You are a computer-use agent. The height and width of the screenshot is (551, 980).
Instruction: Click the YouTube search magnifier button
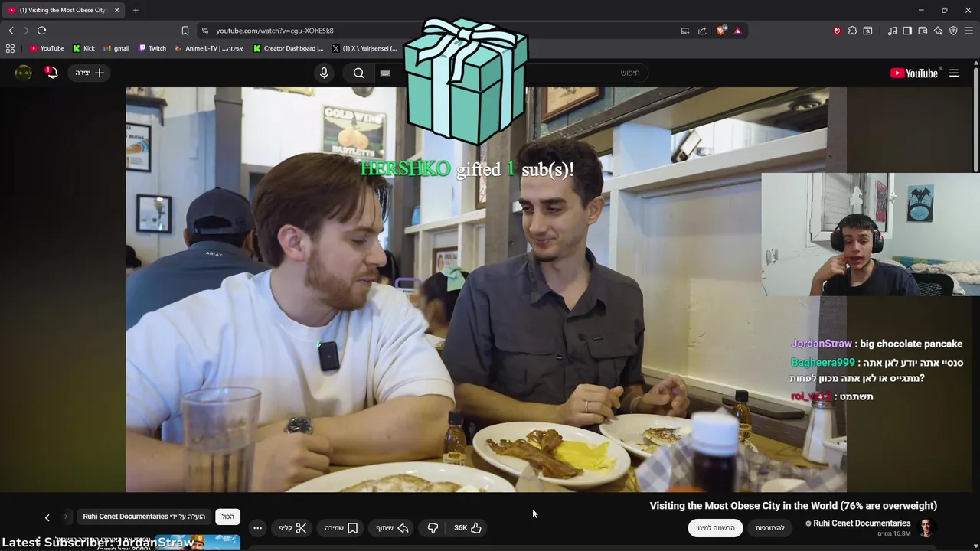[x=359, y=73]
